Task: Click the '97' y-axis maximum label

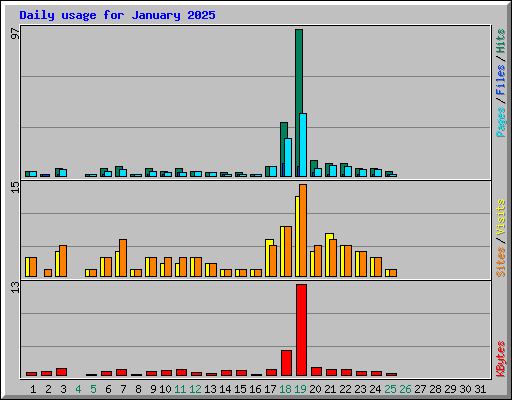Action: tap(15, 34)
